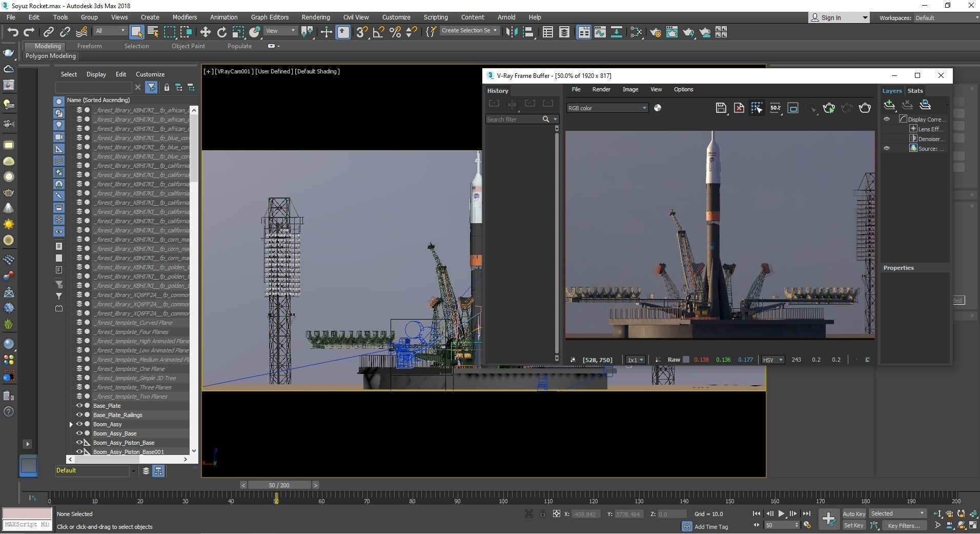
Task: Expand the Boom_Assy tree node
Action: (71, 424)
